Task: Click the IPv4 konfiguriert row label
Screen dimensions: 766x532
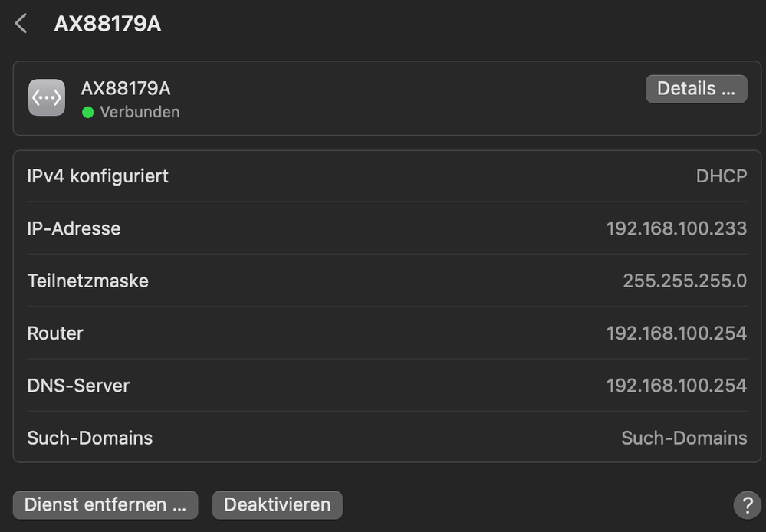Action: pos(97,176)
